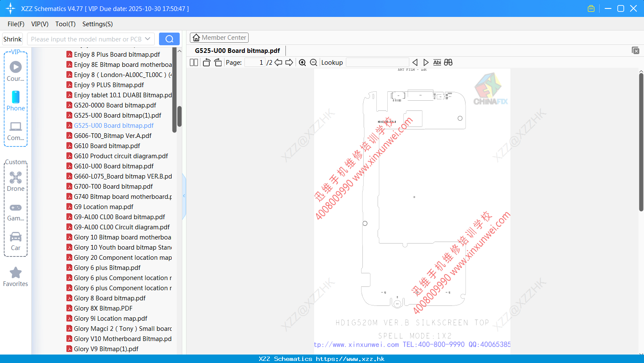The image size is (644, 363).
Task: Click the xzz.hk link in status bar
Action: pyautogui.click(x=350, y=359)
